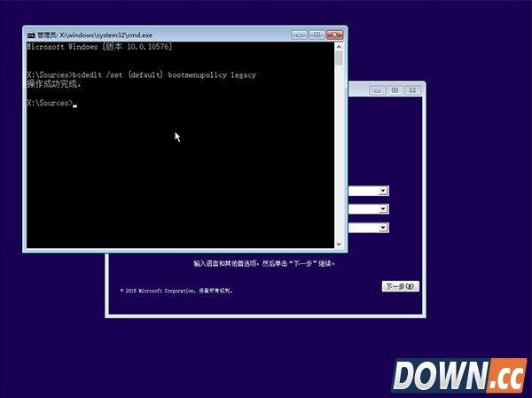Click the current X:\Sources> prompt line
Screen dimensions: 532x398
click(52, 103)
